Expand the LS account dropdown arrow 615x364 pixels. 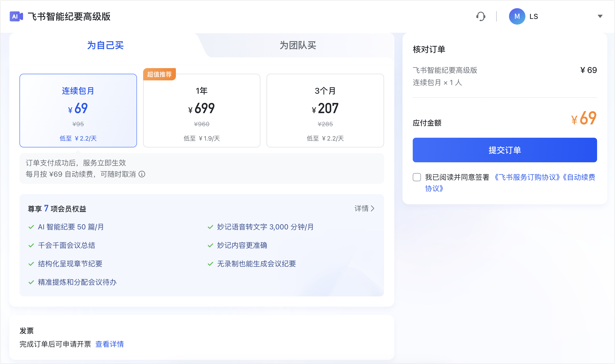[x=600, y=16]
